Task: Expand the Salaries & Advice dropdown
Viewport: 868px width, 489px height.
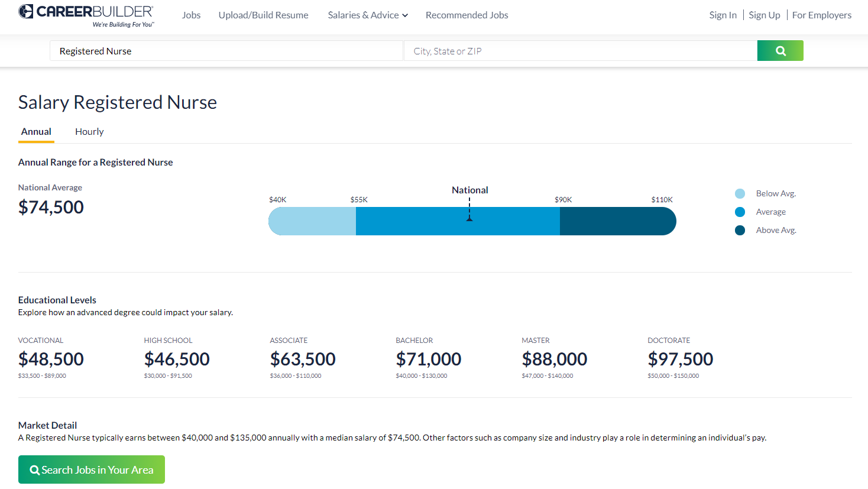Action: click(x=368, y=15)
